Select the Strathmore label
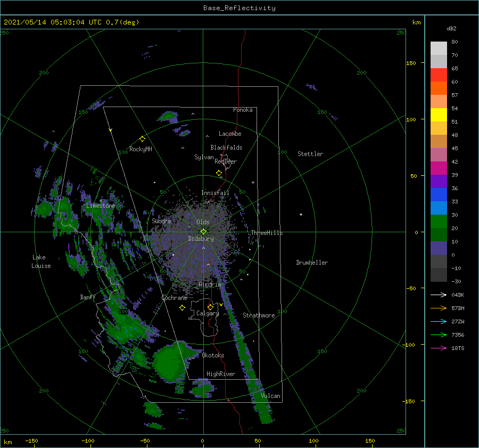Image resolution: width=479 pixels, height=448 pixels. click(259, 315)
